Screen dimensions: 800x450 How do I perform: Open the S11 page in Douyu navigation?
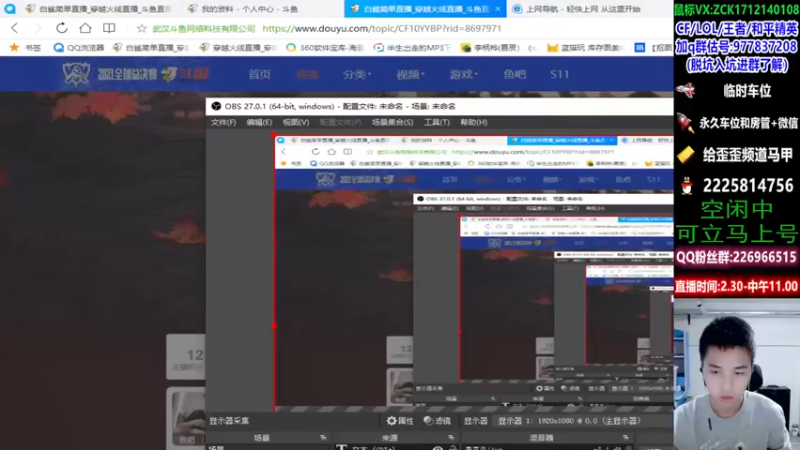559,74
